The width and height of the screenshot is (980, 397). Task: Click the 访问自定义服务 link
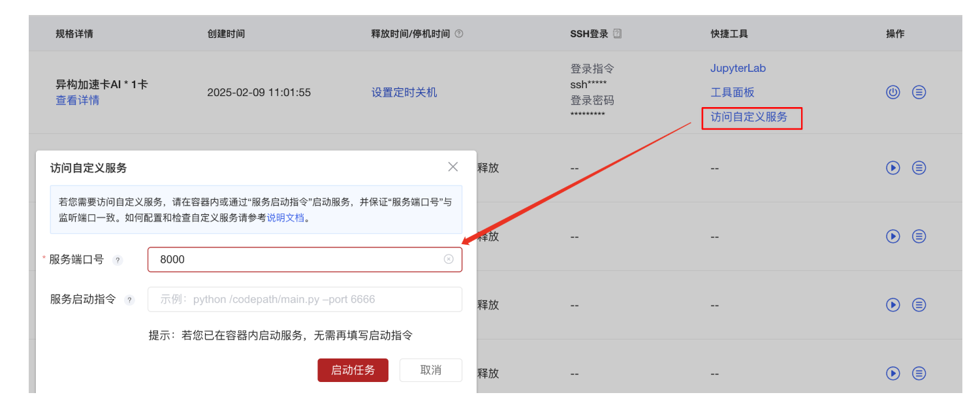(x=749, y=118)
